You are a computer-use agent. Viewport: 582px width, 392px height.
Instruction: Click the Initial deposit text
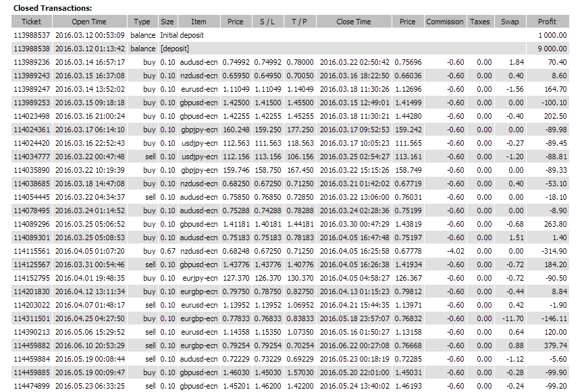click(182, 35)
